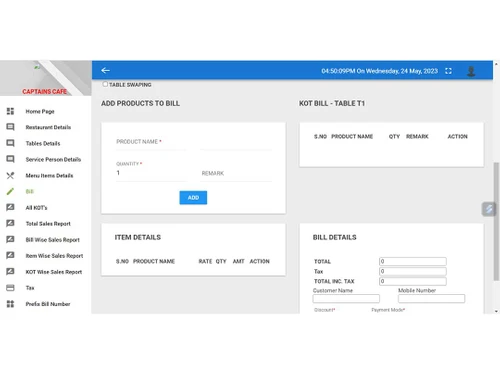Click the Bill Wise Sales Report icon

point(10,239)
